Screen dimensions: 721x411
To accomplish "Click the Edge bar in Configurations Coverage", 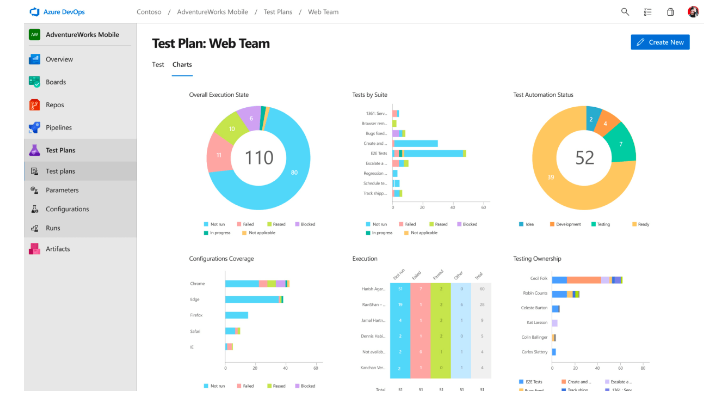I will point(254,299).
